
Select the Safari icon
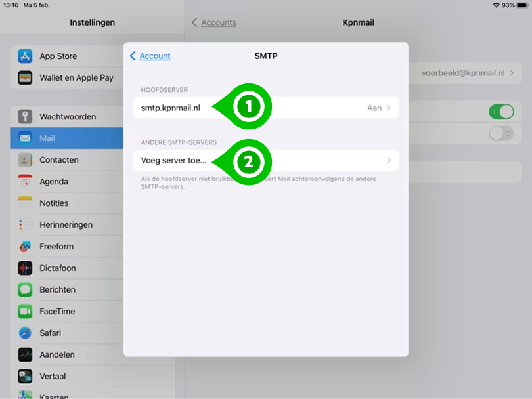click(x=24, y=333)
